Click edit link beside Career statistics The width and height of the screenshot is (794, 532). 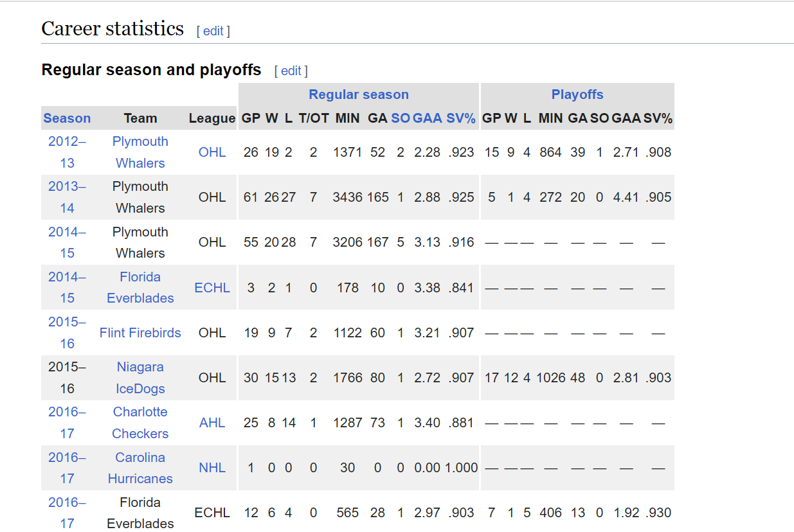[x=213, y=31]
